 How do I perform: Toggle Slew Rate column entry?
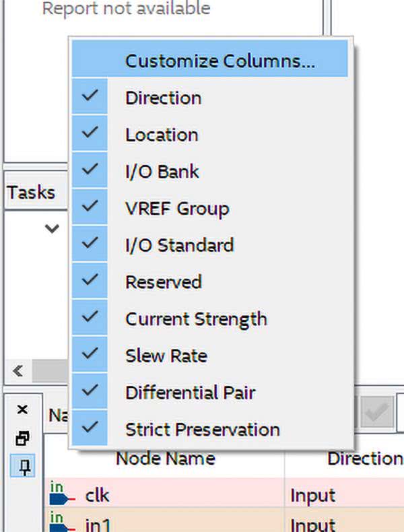[x=166, y=356]
